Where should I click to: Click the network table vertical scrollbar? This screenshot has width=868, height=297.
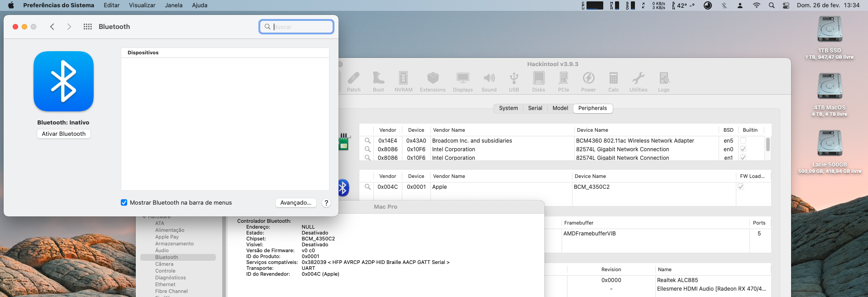tap(768, 145)
